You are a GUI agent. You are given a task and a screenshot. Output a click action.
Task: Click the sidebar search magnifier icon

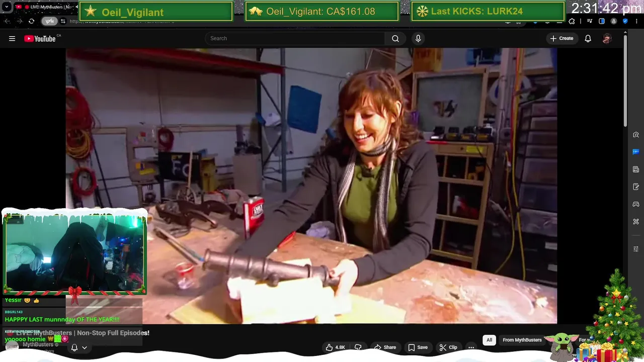(636, 135)
